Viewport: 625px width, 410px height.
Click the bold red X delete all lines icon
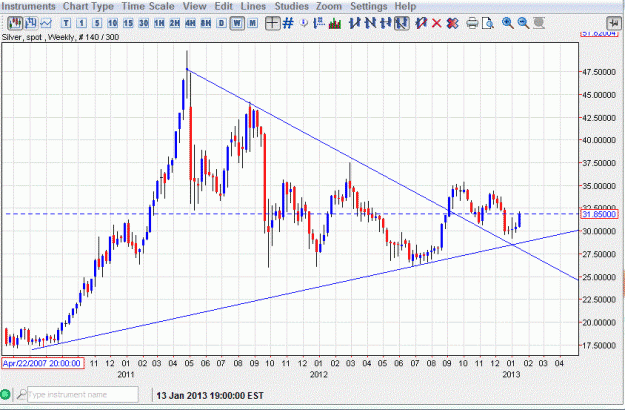pyautogui.click(x=452, y=24)
